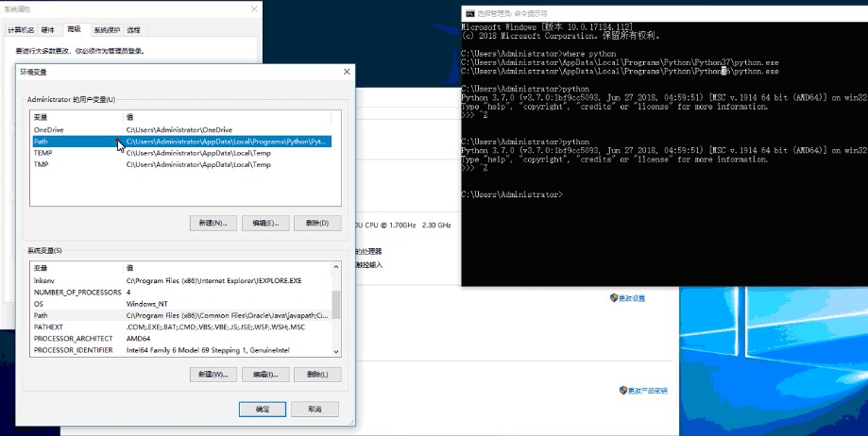Select the OS system variable row
Viewport: 868px width, 436px height.
coord(180,304)
